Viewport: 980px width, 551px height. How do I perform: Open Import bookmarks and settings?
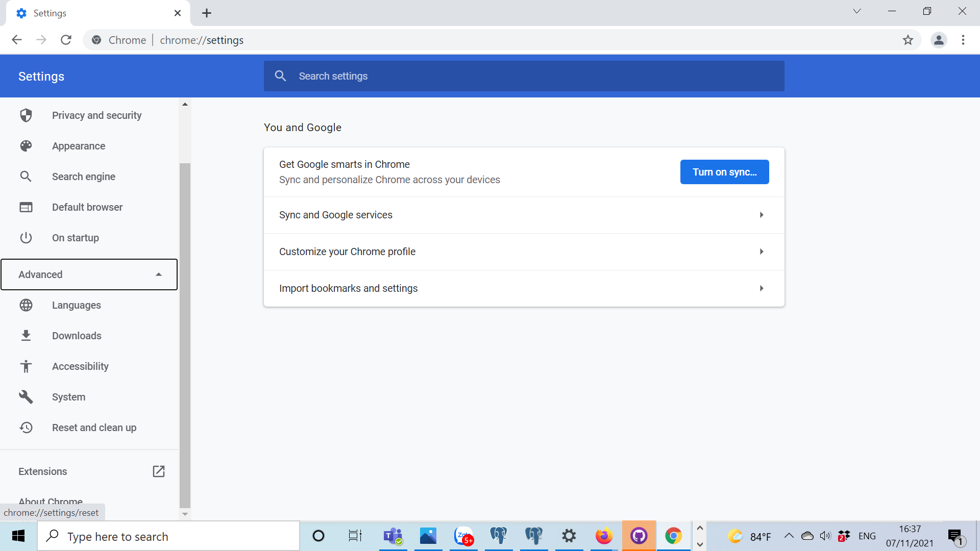524,289
